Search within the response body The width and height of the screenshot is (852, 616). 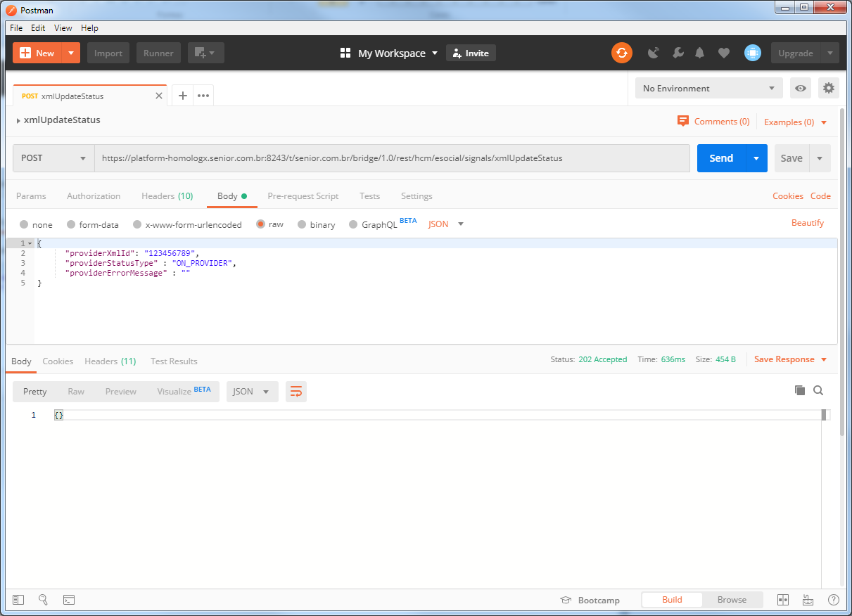pyautogui.click(x=818, y=390)
